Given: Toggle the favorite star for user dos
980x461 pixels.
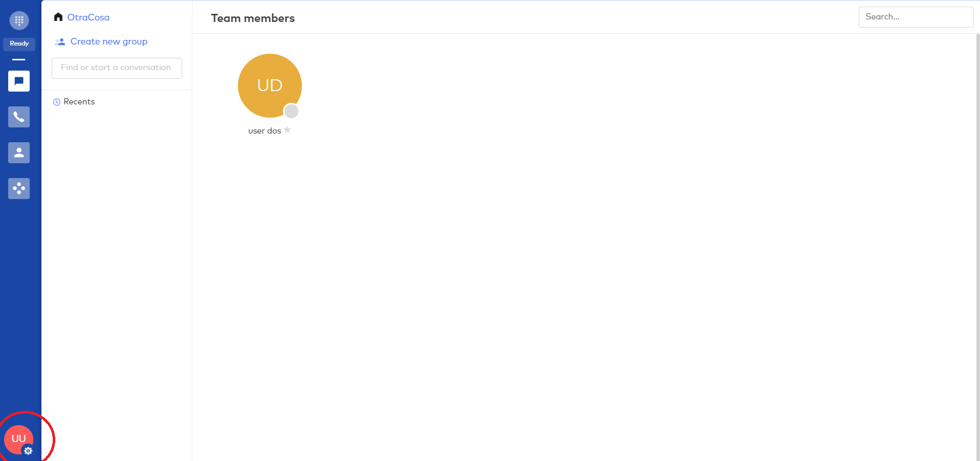Looking at the screenshot, I should [x=288, y=130].
